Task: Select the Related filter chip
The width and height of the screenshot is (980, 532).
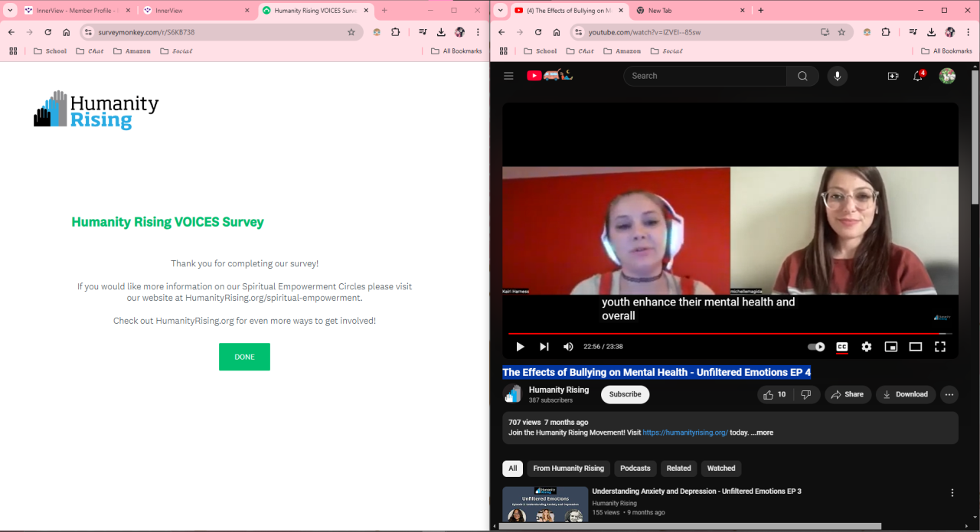Action: [678, 468]
